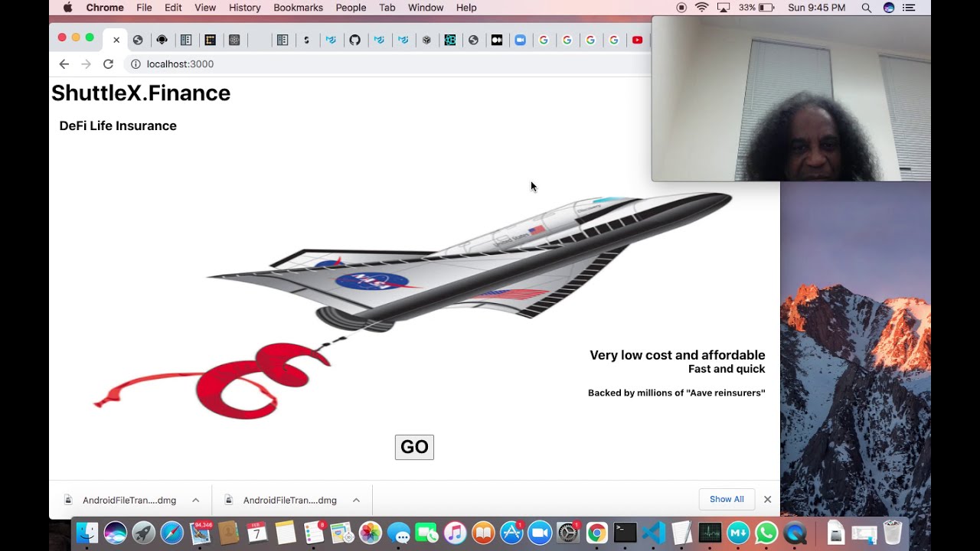Switch to the Zoom tab
980x551 pixels.
521,40
